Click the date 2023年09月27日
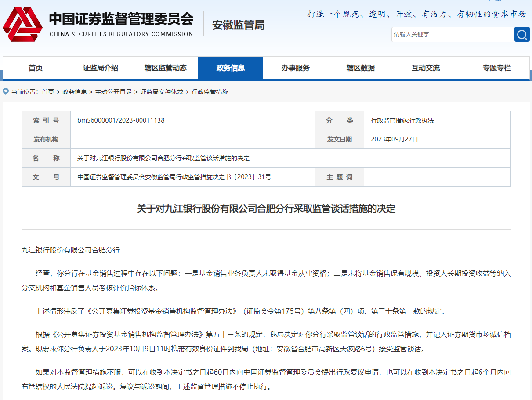The image size is (532, 400). (394, 139)
